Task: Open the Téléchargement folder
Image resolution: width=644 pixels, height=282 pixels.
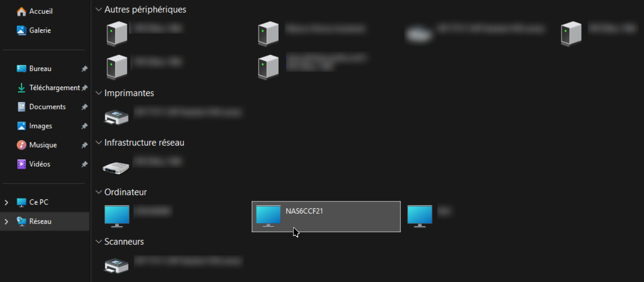Action: [48, 88]
